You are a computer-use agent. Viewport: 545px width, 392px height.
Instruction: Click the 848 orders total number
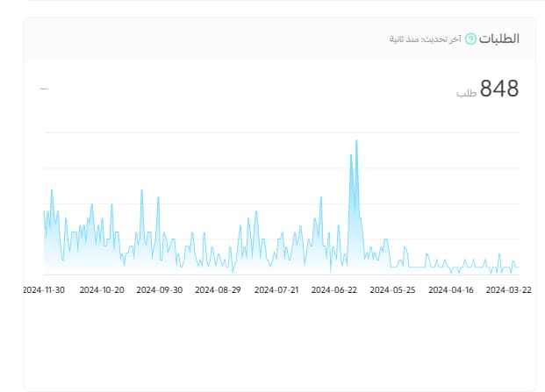point(499,89)
